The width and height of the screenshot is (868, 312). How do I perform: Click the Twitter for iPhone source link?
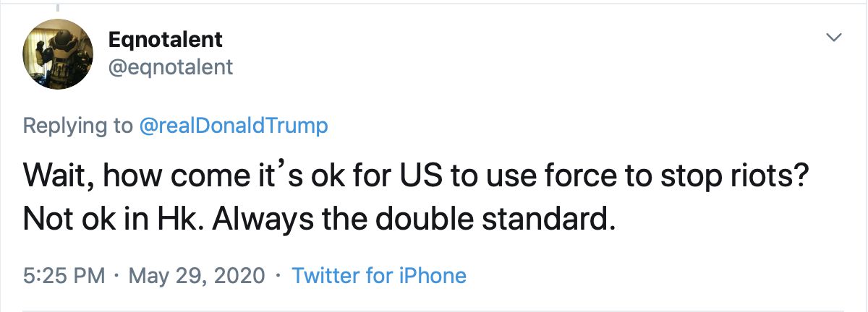point(379,275)
